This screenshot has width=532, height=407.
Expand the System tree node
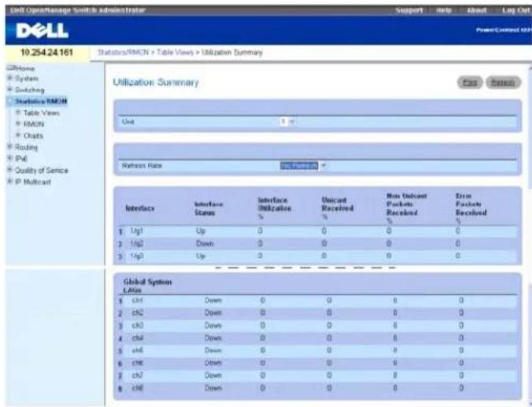pyautogui.click(x=10, y=79)
